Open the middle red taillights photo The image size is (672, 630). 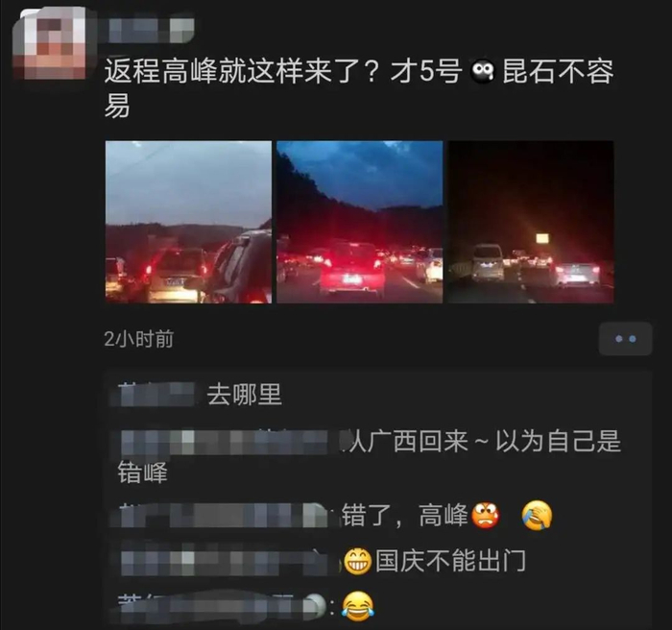tap(360, 222)
